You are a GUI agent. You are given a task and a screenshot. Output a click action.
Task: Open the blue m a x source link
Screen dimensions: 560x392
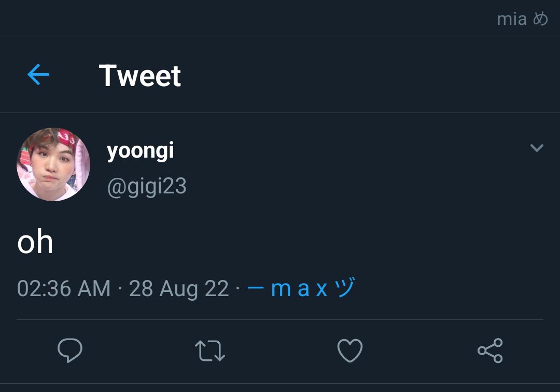[301, 288]
